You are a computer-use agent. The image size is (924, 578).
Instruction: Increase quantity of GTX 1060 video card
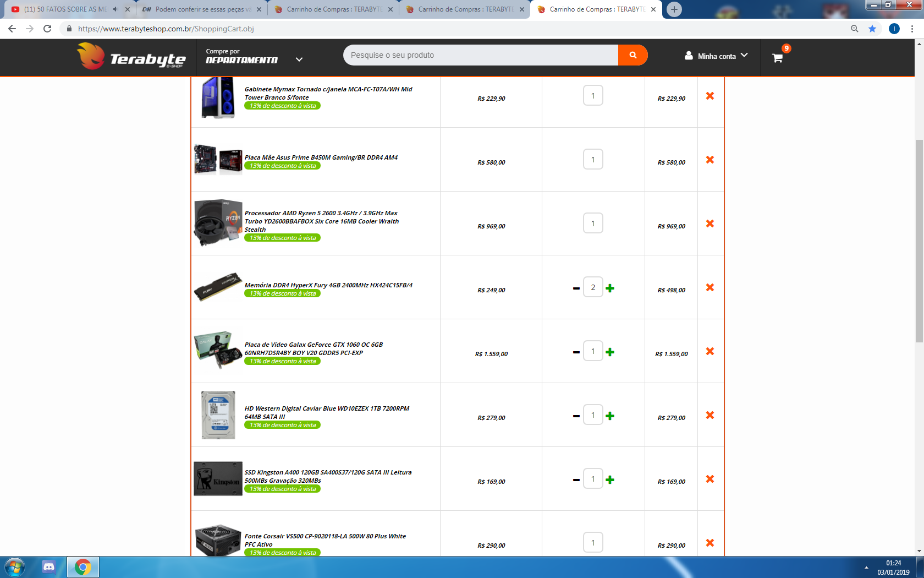[x=610, y=352]
